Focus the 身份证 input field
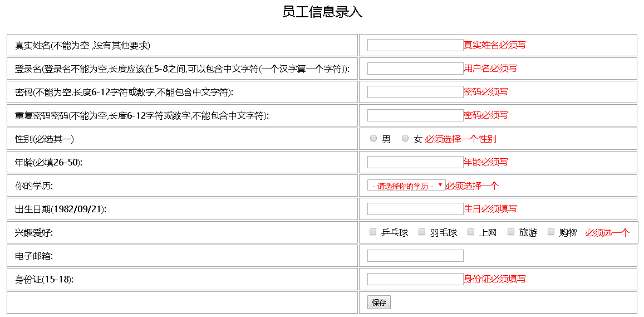The height and width of the screenshot is (317, 644). pyautogui.click(x=415, y=279)
